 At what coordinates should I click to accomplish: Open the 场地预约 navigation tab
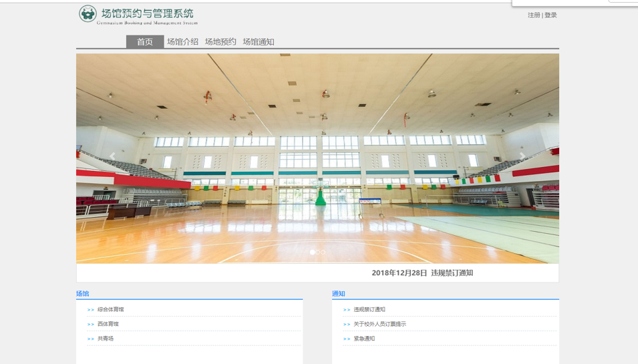tap(220, 42)
